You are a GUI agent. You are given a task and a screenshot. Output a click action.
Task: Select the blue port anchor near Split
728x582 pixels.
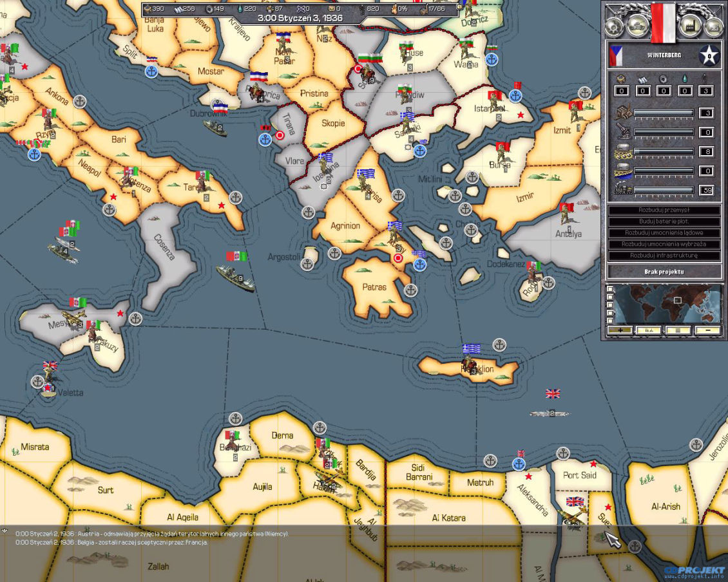[x=151, y=71]
